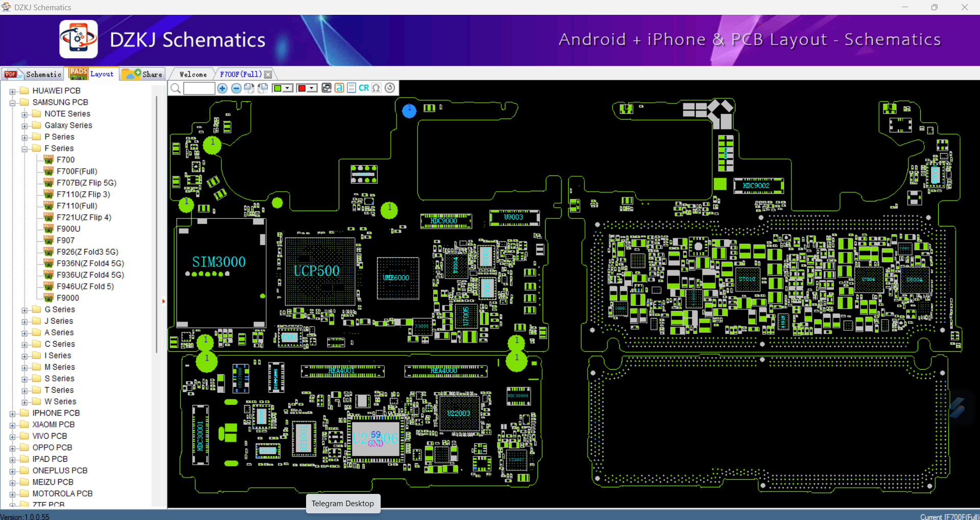Viewport: 980px width, 520px height.
Task: Click the tree panel vertical scrollbar
Action: pos(157,225)
